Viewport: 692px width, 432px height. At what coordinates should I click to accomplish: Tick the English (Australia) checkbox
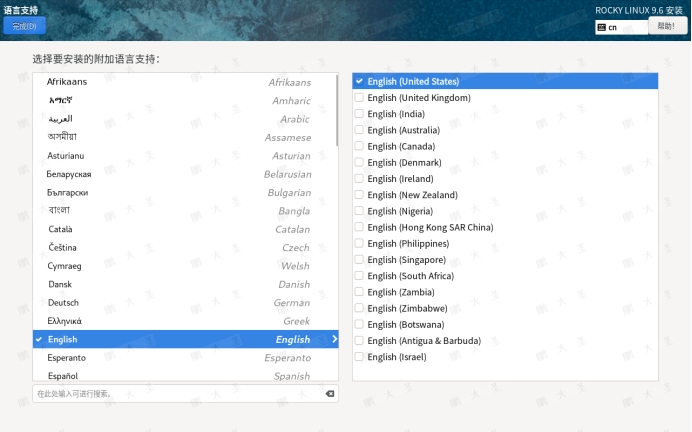359,130
